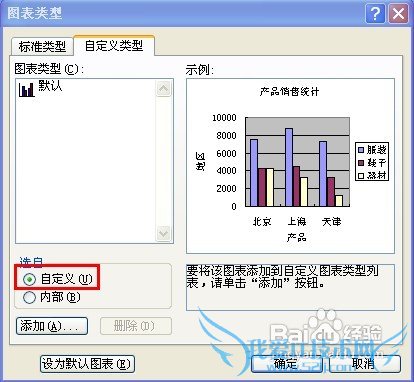
Task: Close the 图表类型 dialog
Action: [398, 14]
